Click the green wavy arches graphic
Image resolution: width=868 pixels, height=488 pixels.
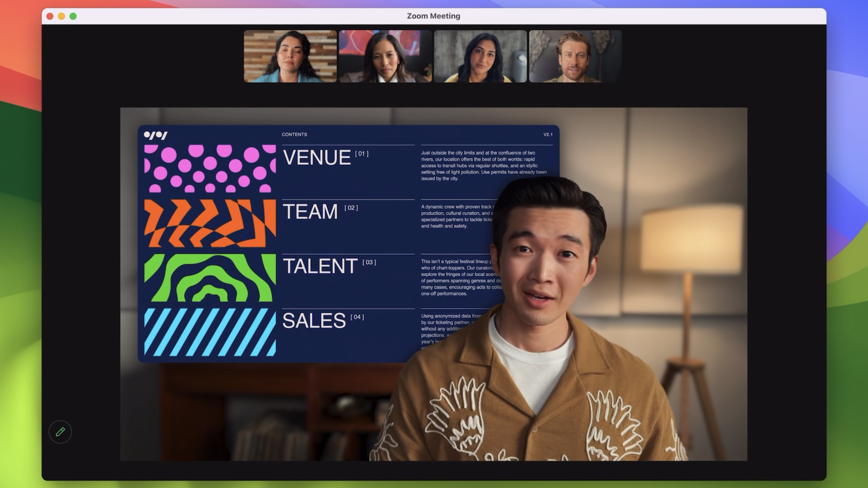pyautogui.click(x=210, y=278)
